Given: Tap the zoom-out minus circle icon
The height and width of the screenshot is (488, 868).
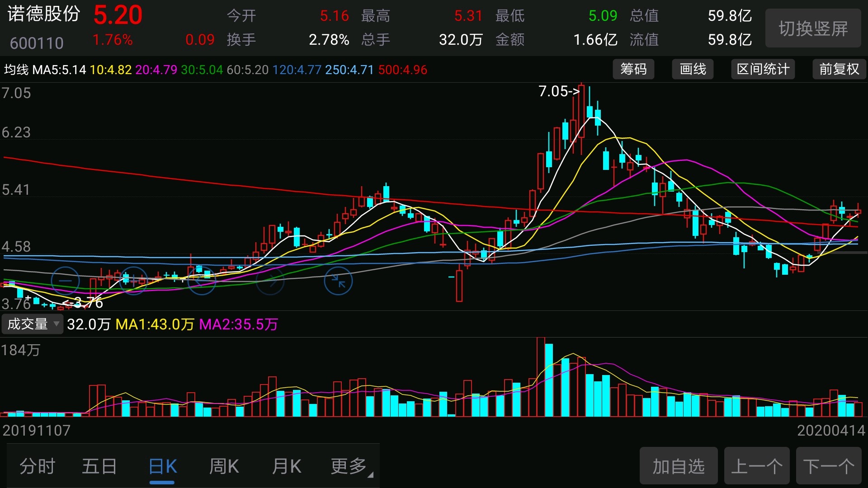Looking at the screenshot, I should click(66, 281).
